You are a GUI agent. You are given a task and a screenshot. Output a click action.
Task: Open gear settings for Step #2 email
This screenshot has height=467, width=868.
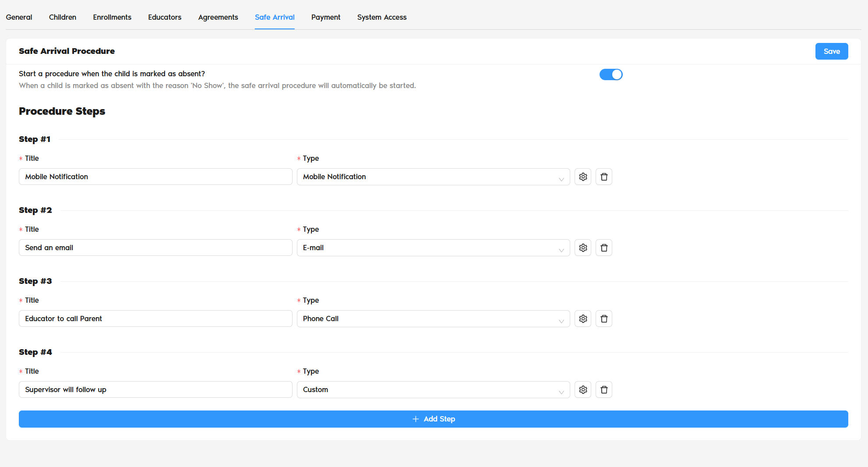583,248
